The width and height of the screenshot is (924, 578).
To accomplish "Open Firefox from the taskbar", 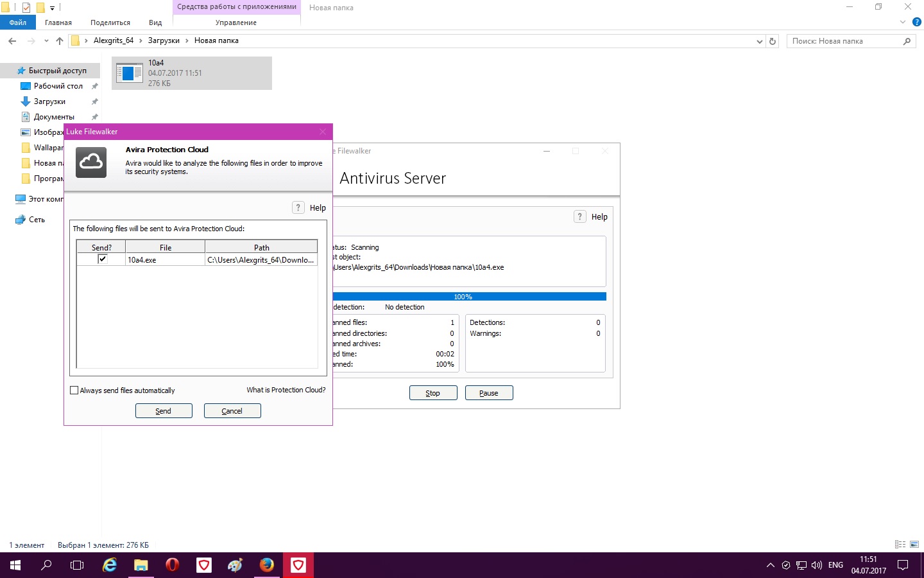I will (x=267, y=565).
